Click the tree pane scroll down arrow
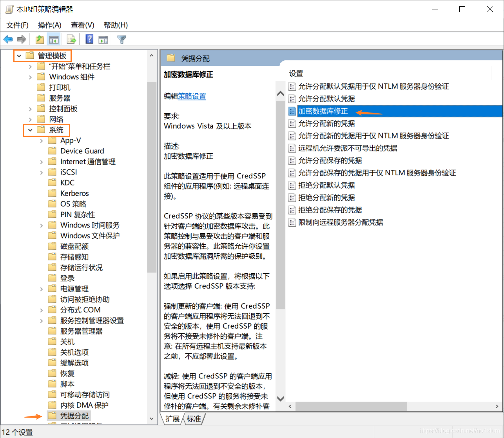Viewport: 504px width, 438px height. point(152,419)
